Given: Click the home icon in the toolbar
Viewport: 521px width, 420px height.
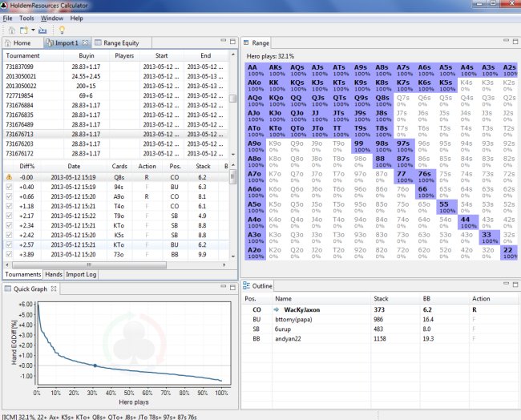Looking at the screenshot, I should click(12, 30).
